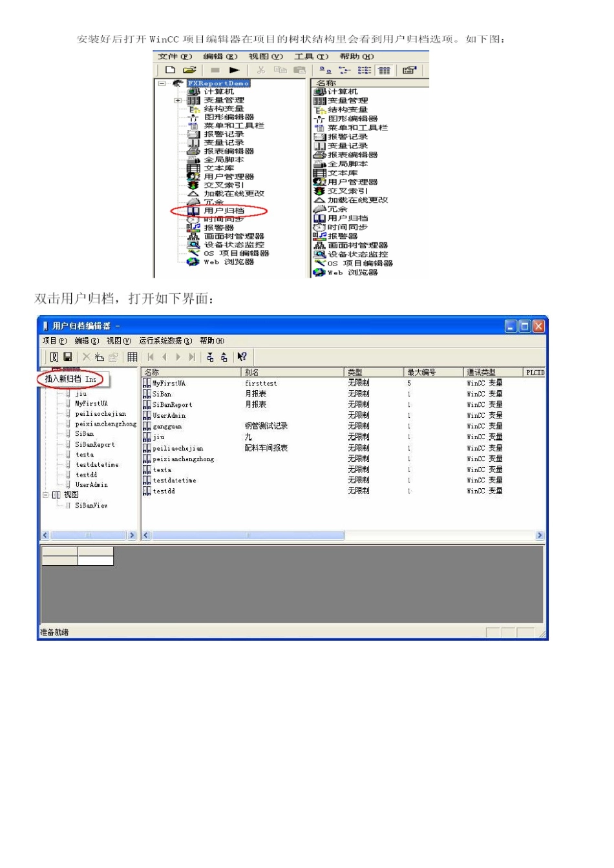The image size is (614, 868).
Task: Select UserAdmin in archive tree
Action: coord(92,485)
